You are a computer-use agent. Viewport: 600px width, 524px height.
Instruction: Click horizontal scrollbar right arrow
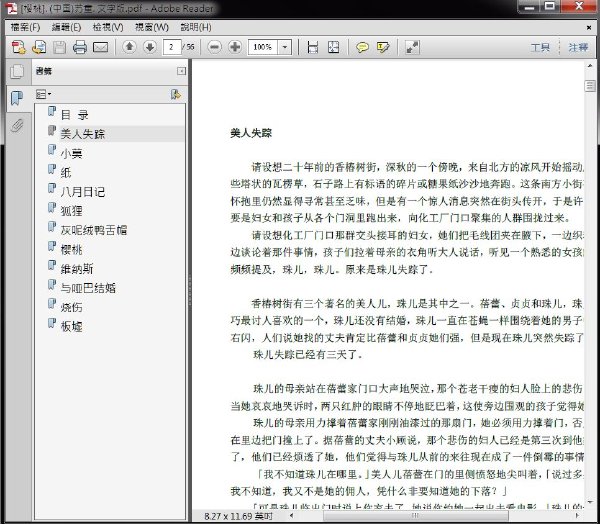coord(577,516)
